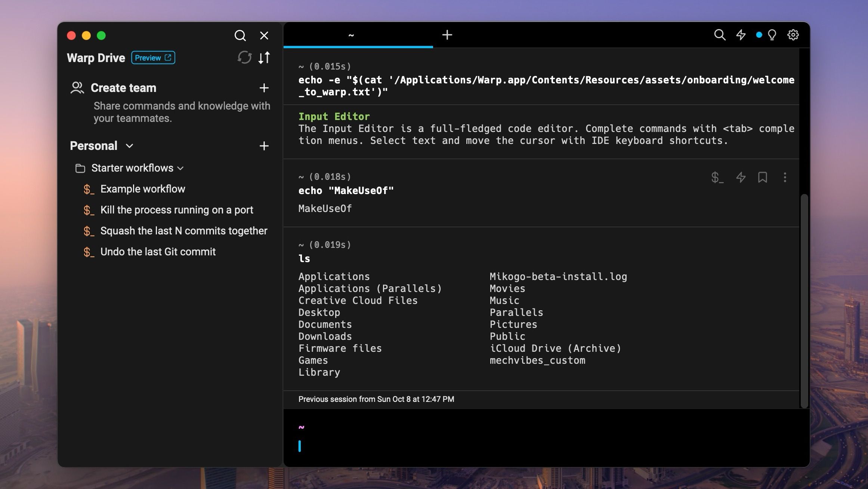The image size is (868, 489).
Task: Refresh Warp Drive with the sync icon
Action: tap(245, 58)
